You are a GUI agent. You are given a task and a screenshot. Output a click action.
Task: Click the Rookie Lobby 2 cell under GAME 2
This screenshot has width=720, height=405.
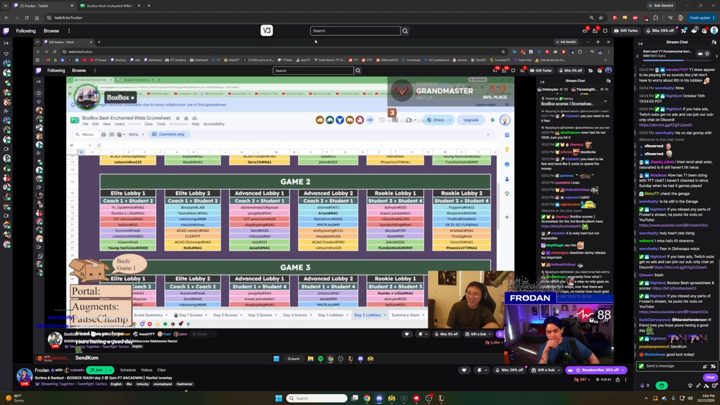(x=461, y=193)
